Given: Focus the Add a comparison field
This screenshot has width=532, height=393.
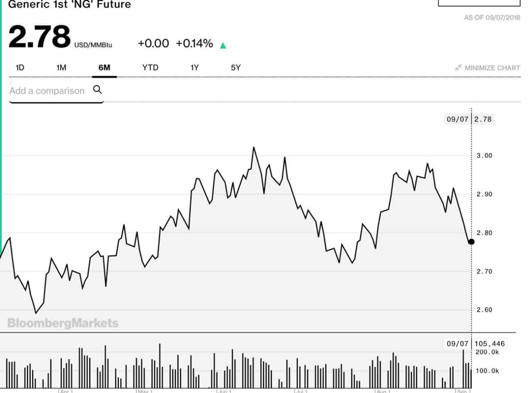Looking at the screenshot, I should (x=47, y=91).
